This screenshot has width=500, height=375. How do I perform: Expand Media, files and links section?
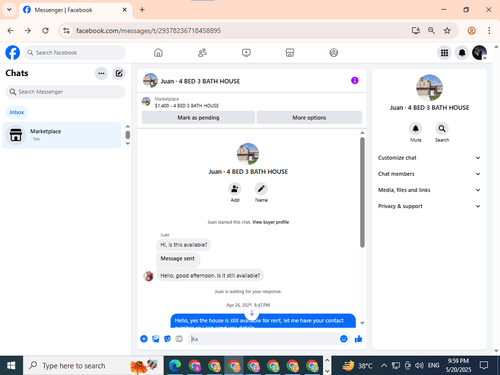pyautogui.click(x=429, y=190)
